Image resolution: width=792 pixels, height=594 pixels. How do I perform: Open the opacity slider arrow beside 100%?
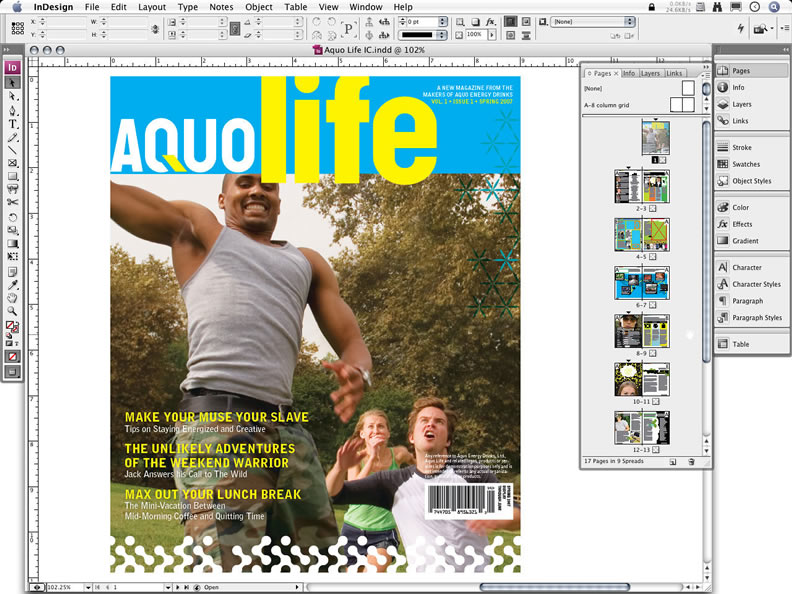coord(492,35)
